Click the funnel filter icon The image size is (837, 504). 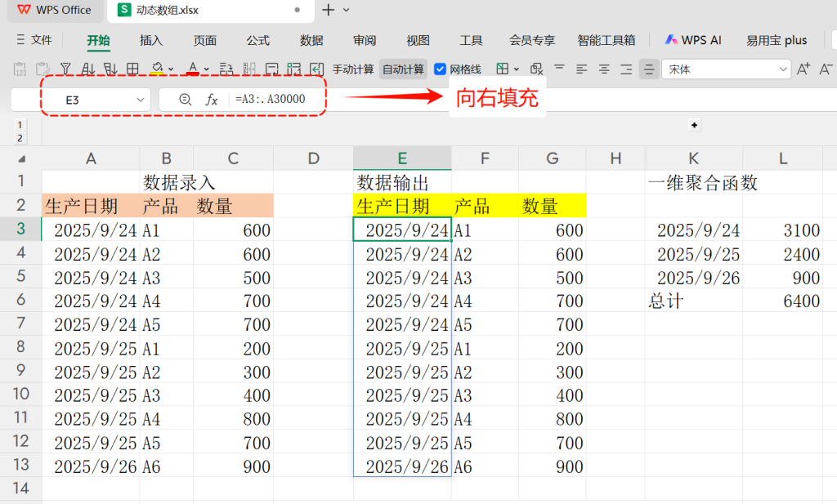point(65,69)
